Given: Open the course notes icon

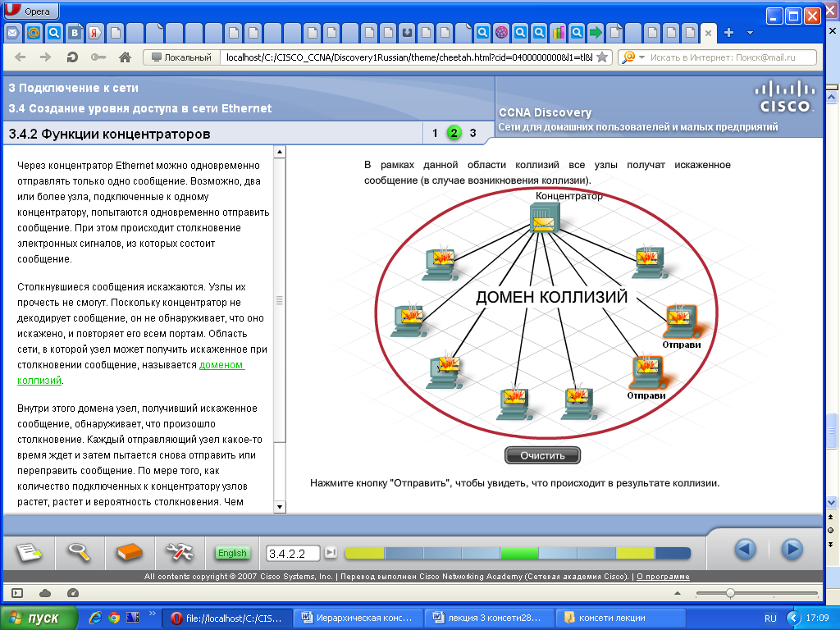Looking at the screenshot, I should click(x=29, y=552).
